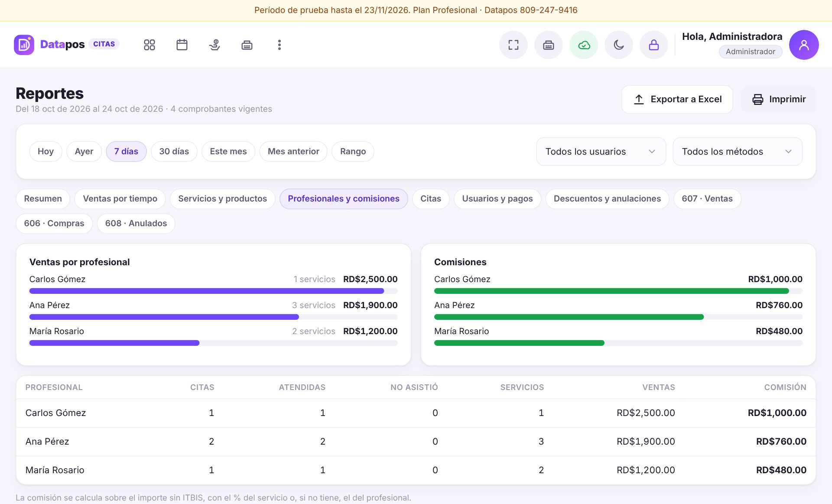Click the Imprimir button
832x504 pixels.
pos(779,99)
